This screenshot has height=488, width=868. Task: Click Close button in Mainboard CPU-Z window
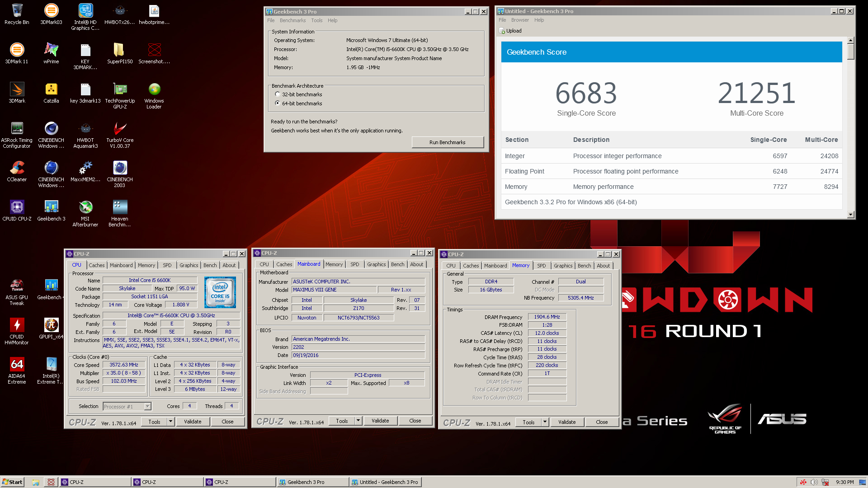pos(415,421)
